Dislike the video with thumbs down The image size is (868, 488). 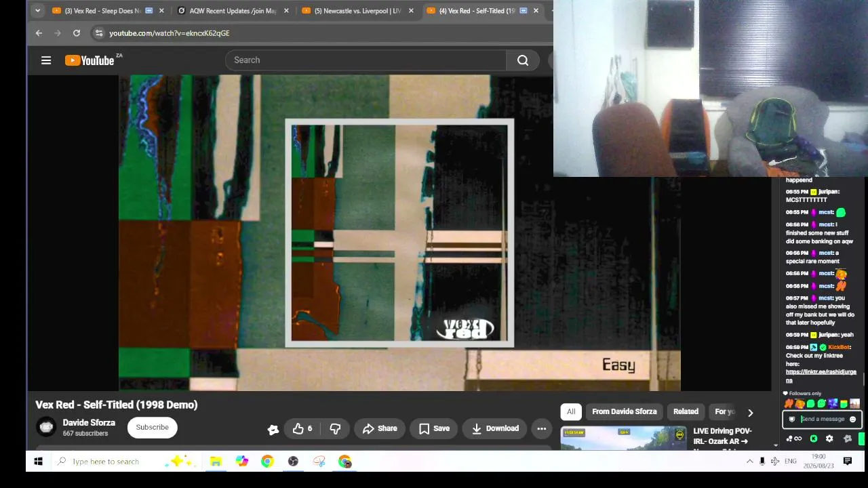335,428
